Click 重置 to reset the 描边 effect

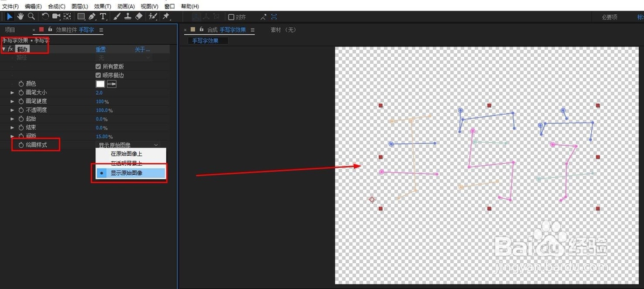[100, 50]
